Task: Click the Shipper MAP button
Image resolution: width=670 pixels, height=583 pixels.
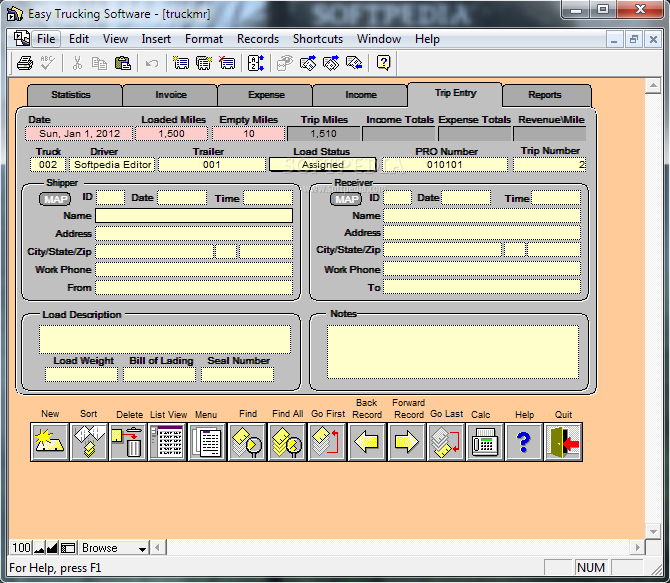Action: click(x=55, y=198)
